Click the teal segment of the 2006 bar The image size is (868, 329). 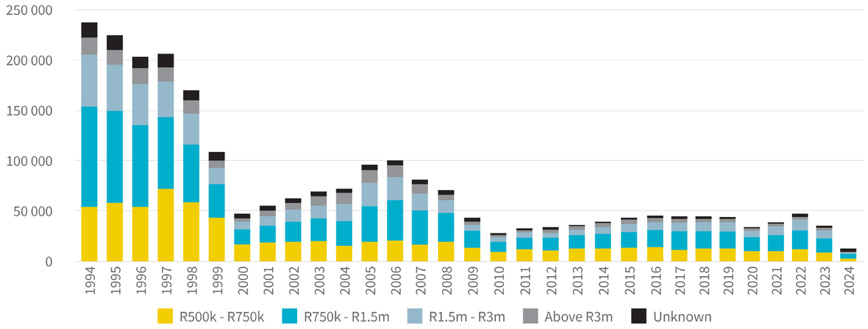(395, 220)
